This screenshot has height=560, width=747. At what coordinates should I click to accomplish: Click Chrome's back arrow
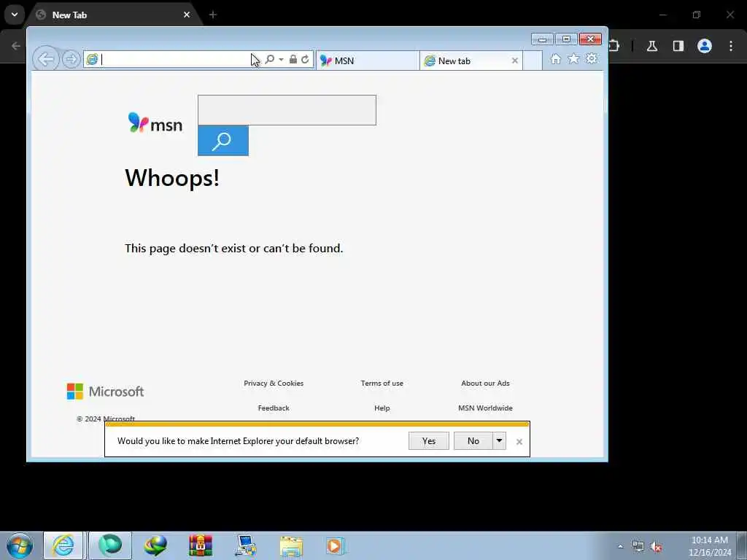(x=16, y=46)
